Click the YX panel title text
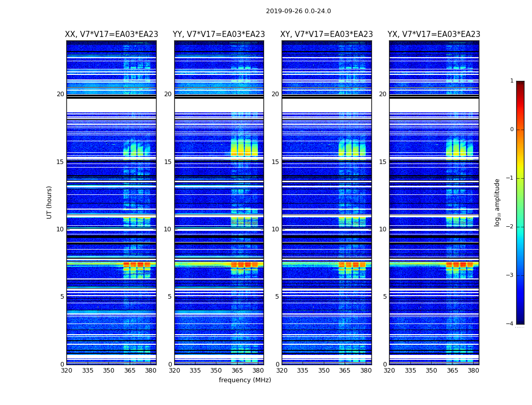 tap(434, 34)
